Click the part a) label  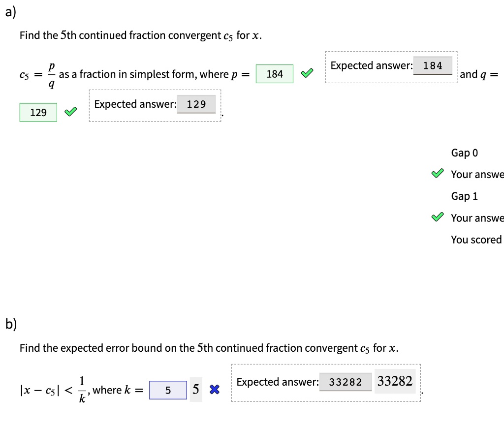point(11,12)
